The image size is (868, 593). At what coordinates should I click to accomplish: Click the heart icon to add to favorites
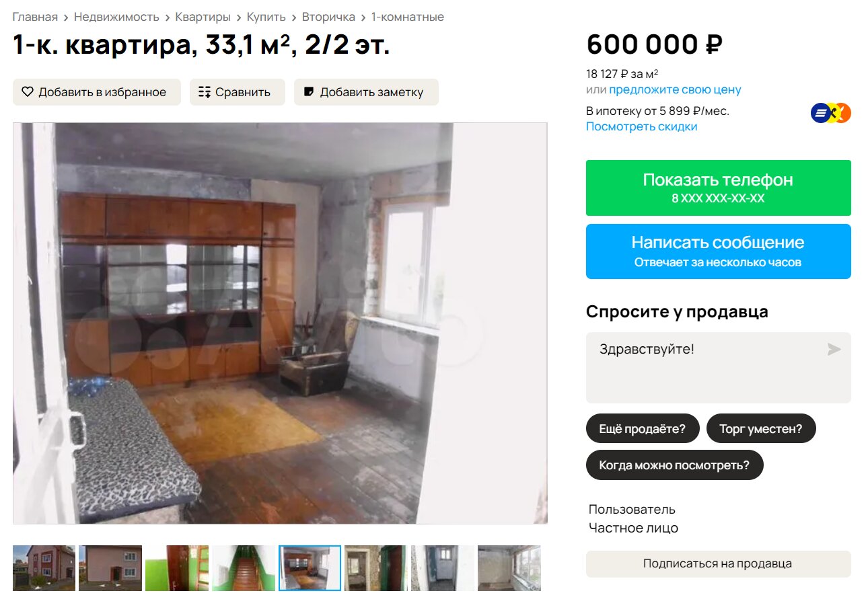click(x=28, y=92)
